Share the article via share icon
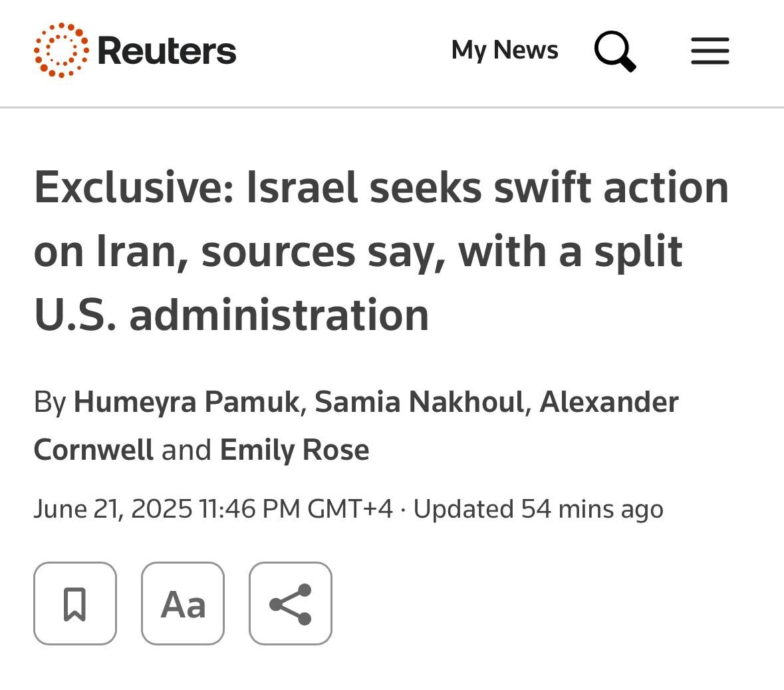Viewport: 784px width, 690px height. point(291,604)
